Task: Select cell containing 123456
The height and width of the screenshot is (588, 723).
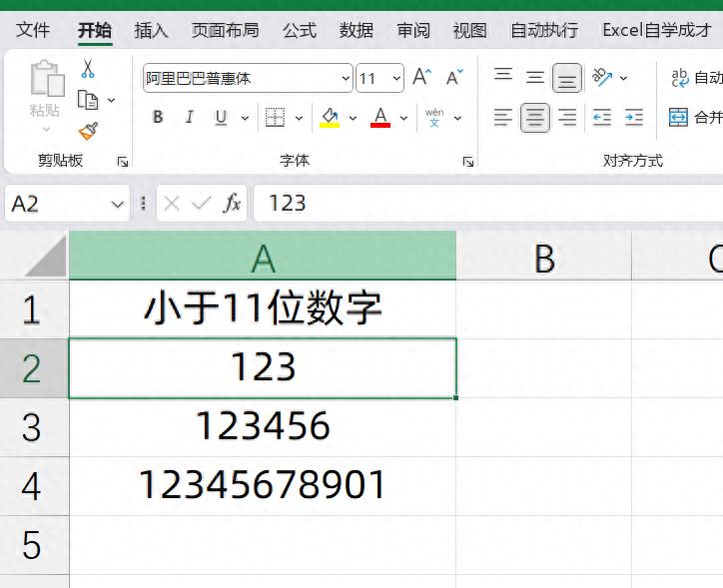Action: 263,427
